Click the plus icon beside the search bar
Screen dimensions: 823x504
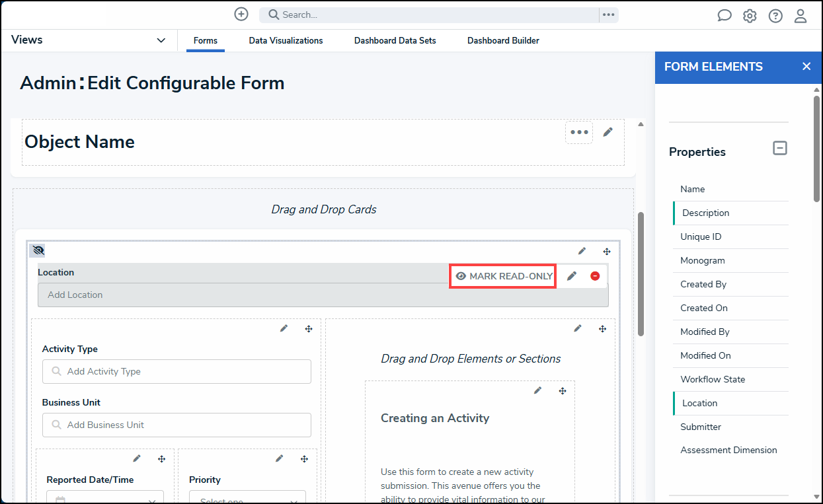[x=241, y=15]
